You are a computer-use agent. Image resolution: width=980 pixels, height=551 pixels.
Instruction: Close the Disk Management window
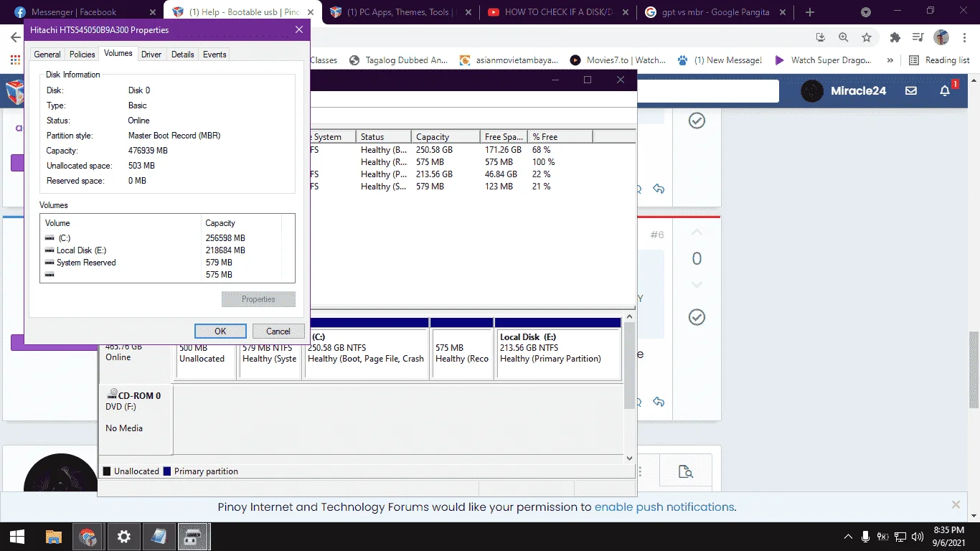tap(621, 80)
